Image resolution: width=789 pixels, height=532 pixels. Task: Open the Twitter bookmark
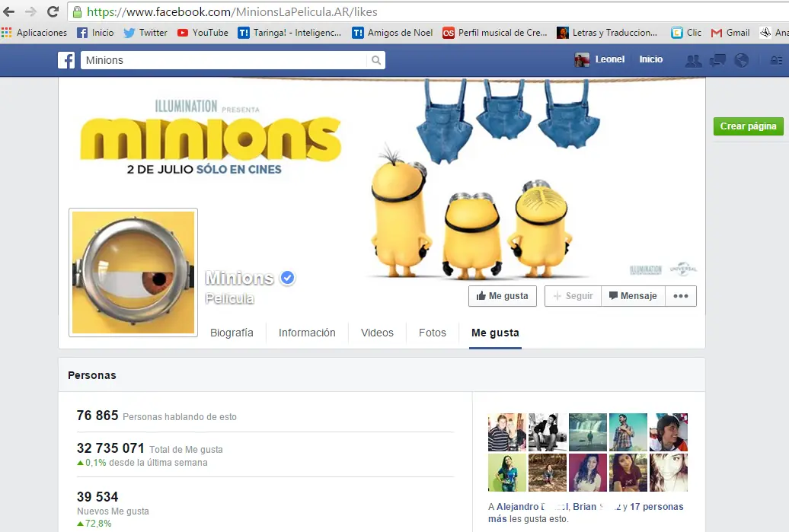(x=145, y=33)
